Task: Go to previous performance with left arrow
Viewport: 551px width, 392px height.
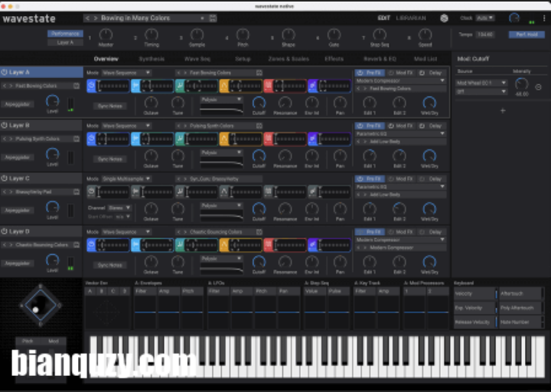Action: [87, 18]
